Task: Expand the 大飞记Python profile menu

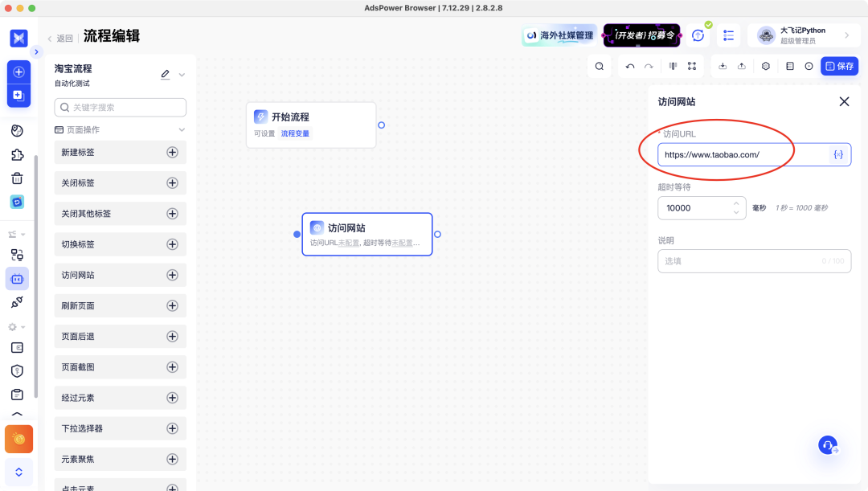Action: pyautogui.click(x=845, y=35)
